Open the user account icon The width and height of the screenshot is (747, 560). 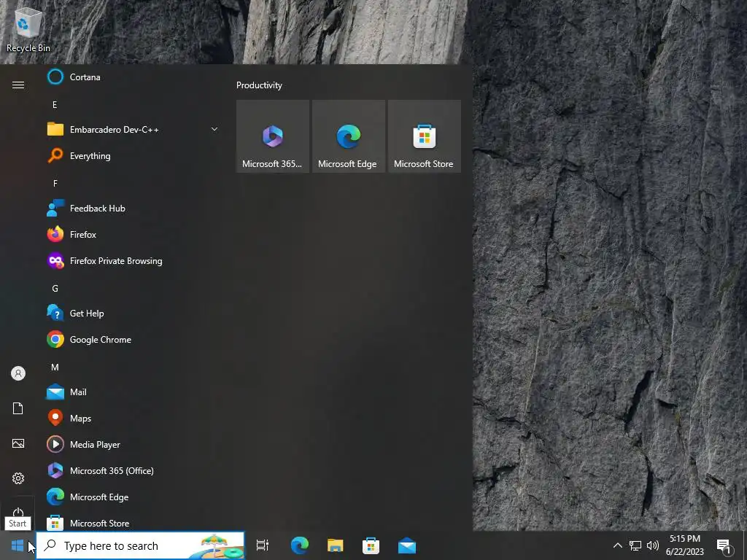click(18, 373)
